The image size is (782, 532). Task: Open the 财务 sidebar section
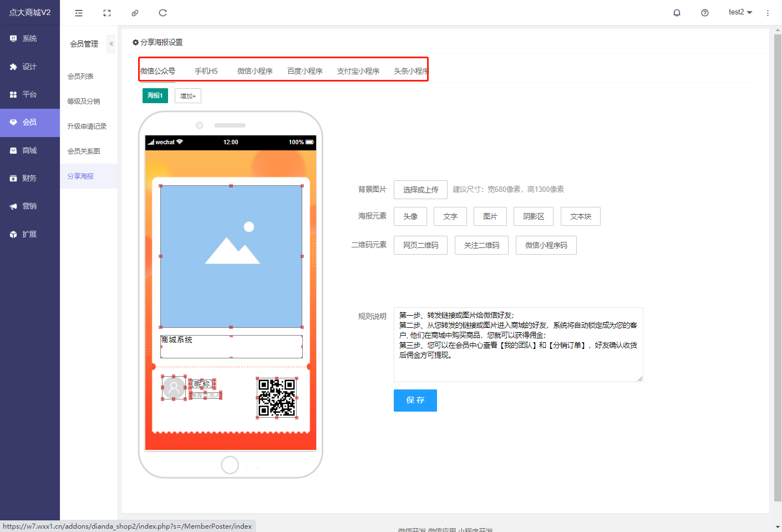(30, 178)
